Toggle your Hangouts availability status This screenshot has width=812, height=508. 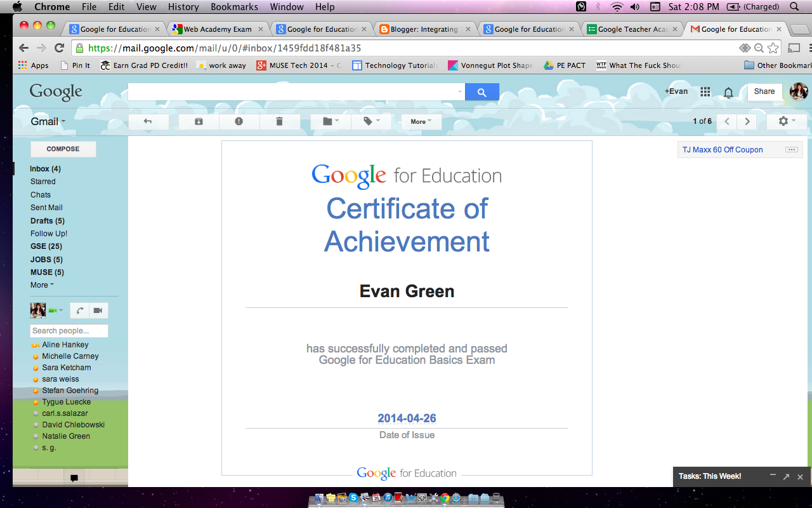click(x=56, y=310)
